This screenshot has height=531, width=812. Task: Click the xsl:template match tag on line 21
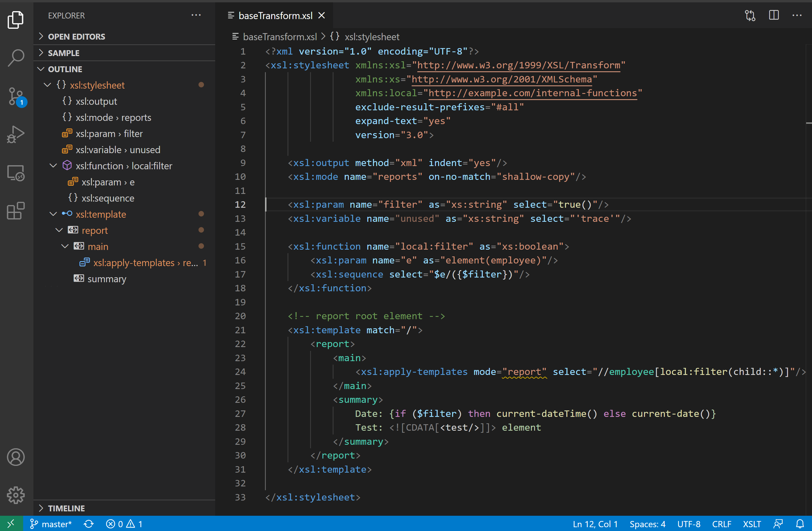pyautogui.click(x=327, y=330)
